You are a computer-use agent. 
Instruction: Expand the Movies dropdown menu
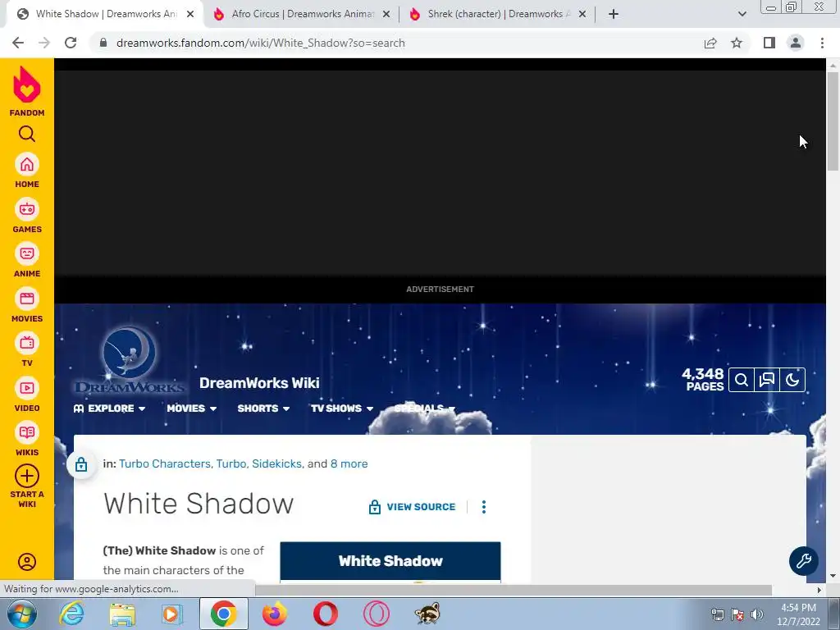(191, 409)
